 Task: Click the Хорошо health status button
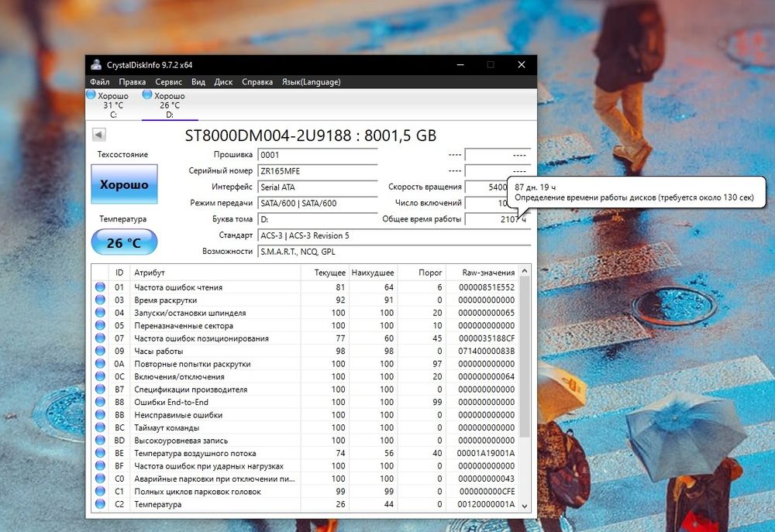point(124,185)
